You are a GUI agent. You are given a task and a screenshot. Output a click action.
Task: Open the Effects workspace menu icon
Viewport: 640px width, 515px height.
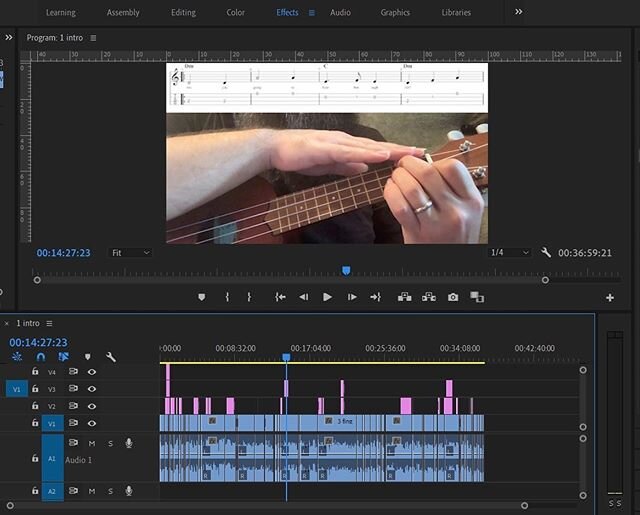pos(312,13)
